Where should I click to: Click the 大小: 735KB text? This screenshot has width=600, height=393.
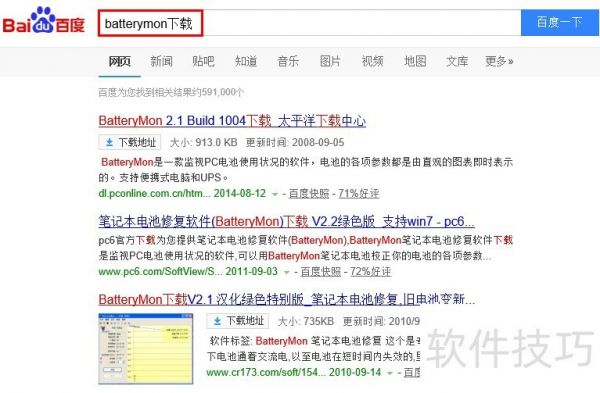tap(305, 321)
